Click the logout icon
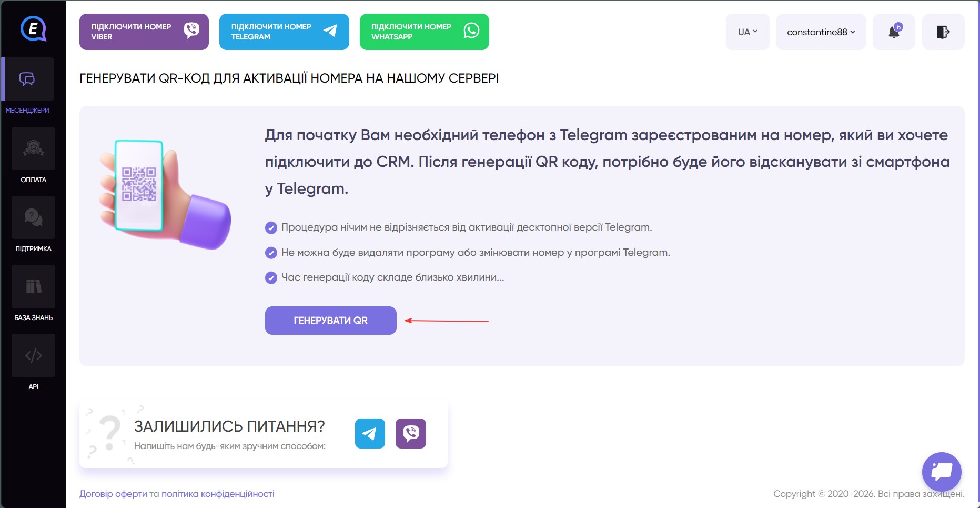This screenshot has height=508, width=980. (x=943, y=32)
